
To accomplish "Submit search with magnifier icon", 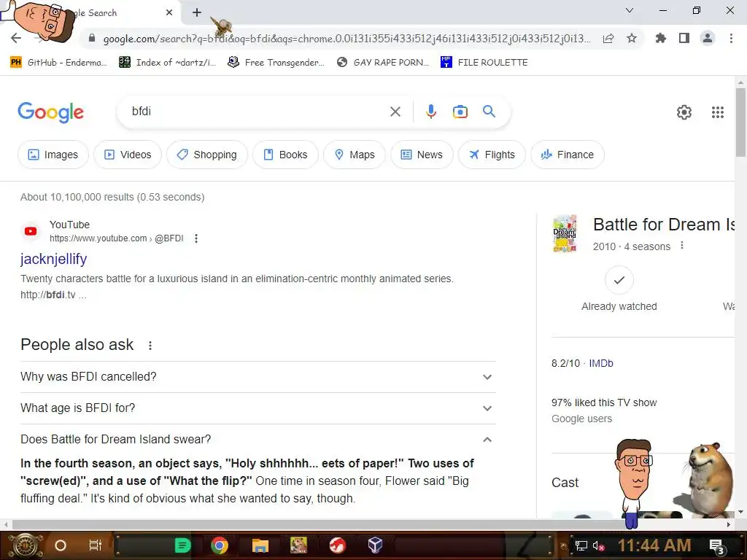I will click(489, 112).
